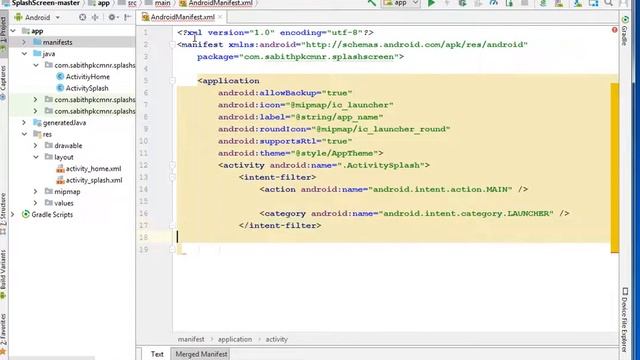
Task: Click the yellow warning stripe on scrollbar
Action: pyautogui.click(x=615, y=168)
